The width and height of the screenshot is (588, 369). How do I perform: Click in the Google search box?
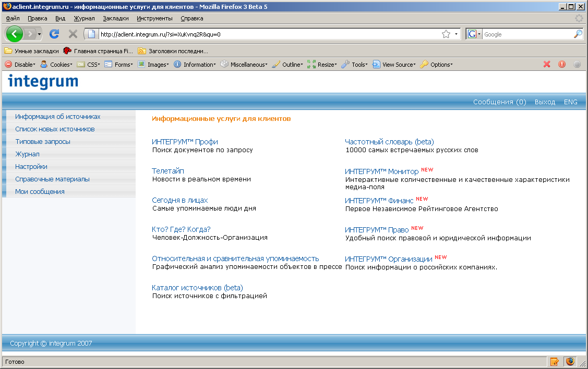[x=527, y=34]
